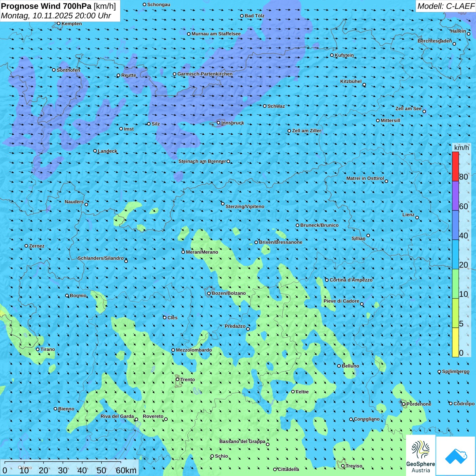Select the red swatch above 80 km/h
Viewport: 476px width, 476px height.
pyautogui.click(x=455, y=167)
